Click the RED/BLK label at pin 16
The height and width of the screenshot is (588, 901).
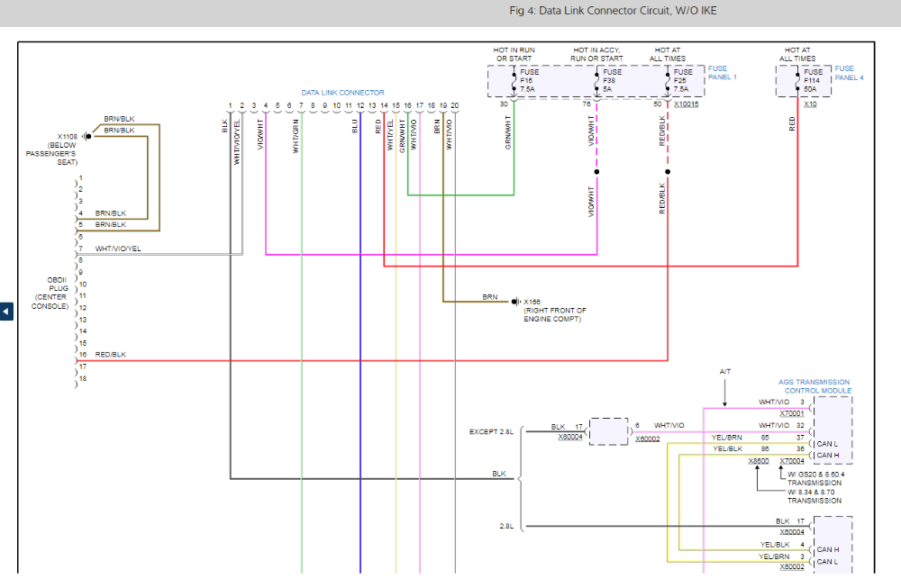[x=111, y=355]
